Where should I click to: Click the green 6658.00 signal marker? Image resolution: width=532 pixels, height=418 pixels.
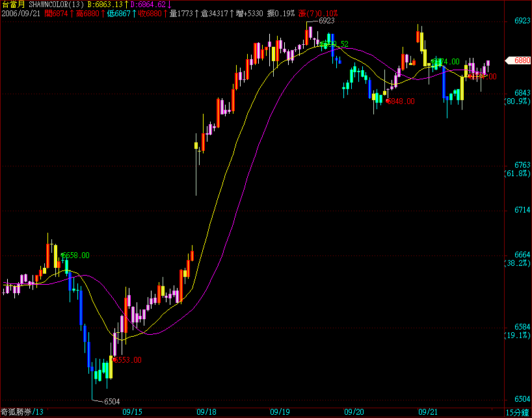(x=77, y=255)
